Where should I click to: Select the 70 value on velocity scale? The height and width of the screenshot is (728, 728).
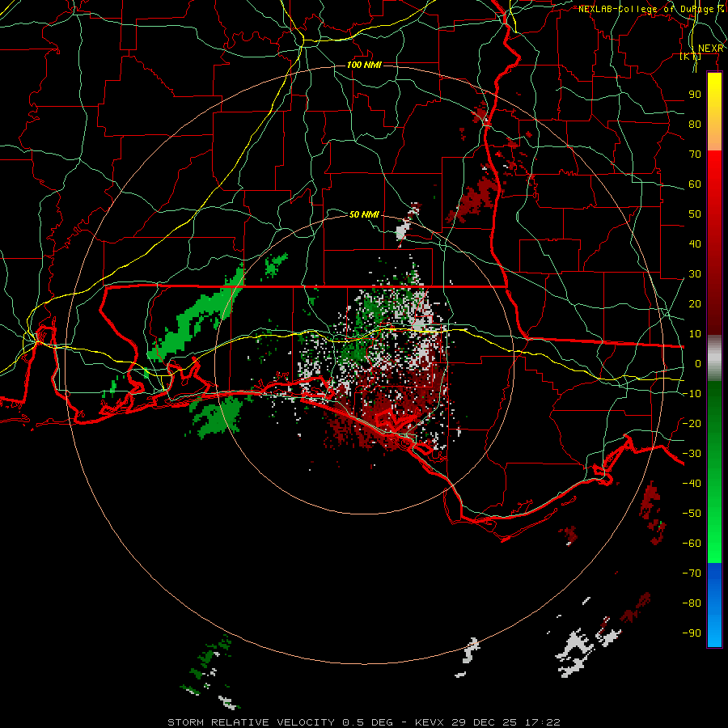[x=695, y=154]
